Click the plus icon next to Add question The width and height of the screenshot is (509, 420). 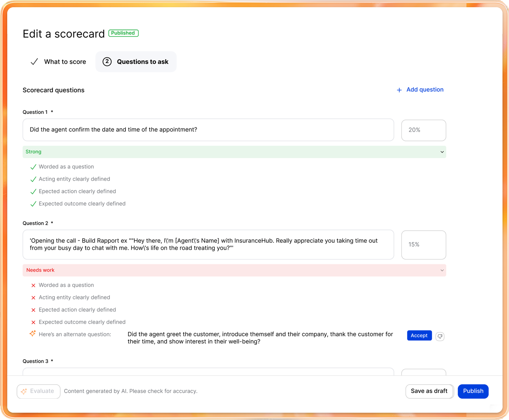click(399, 90)
